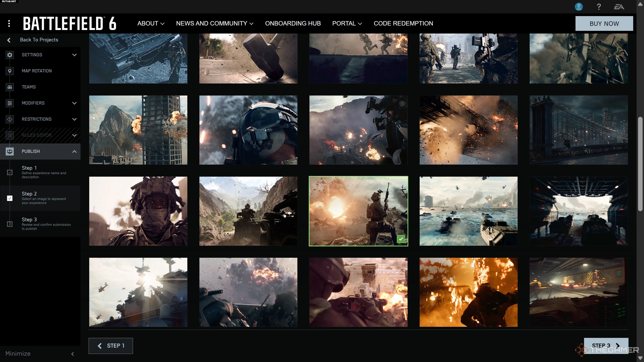This screenshot has height=362, width=644.
Task: Click the EA logo icon
Action: (619, 7)
